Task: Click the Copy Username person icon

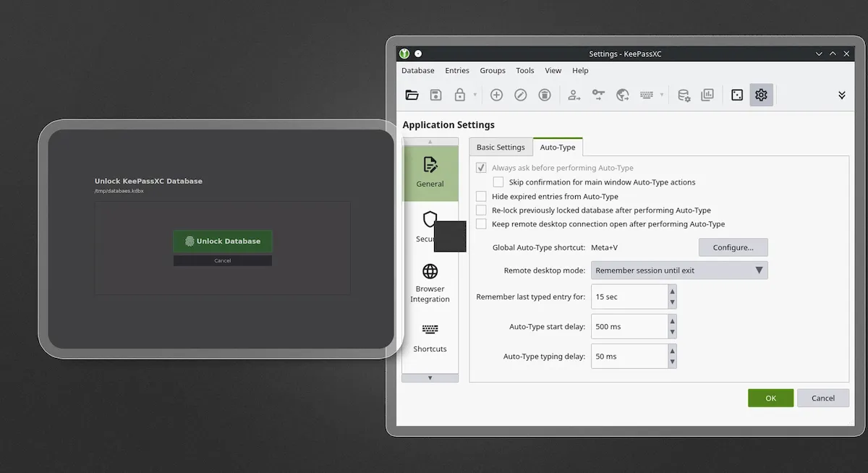Action: click(574, 95)
